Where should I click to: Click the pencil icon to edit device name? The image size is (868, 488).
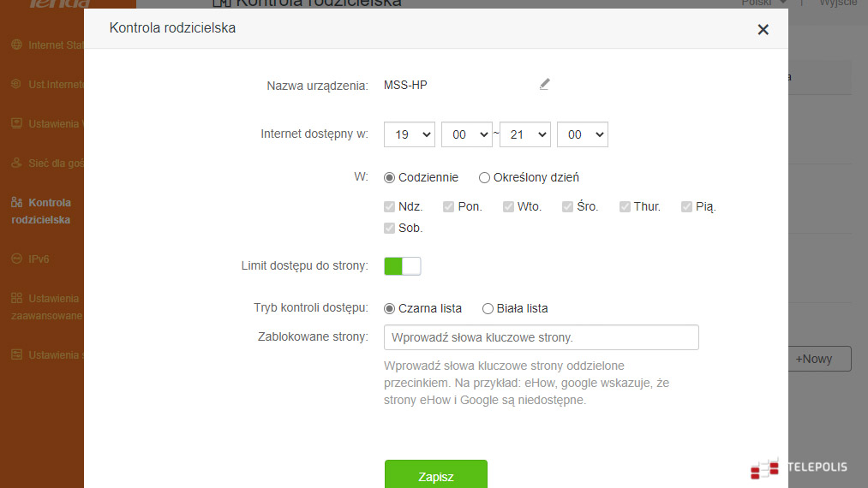click(x=544, y=84)
